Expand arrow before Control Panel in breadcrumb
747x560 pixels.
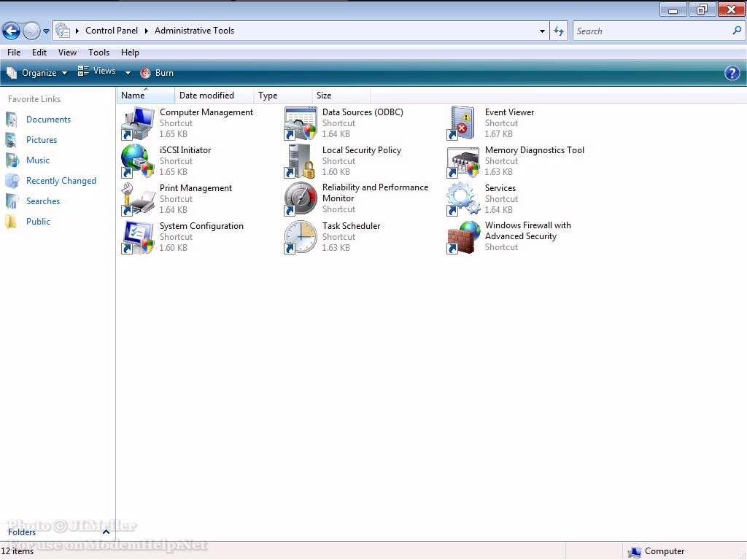[77, 31]
